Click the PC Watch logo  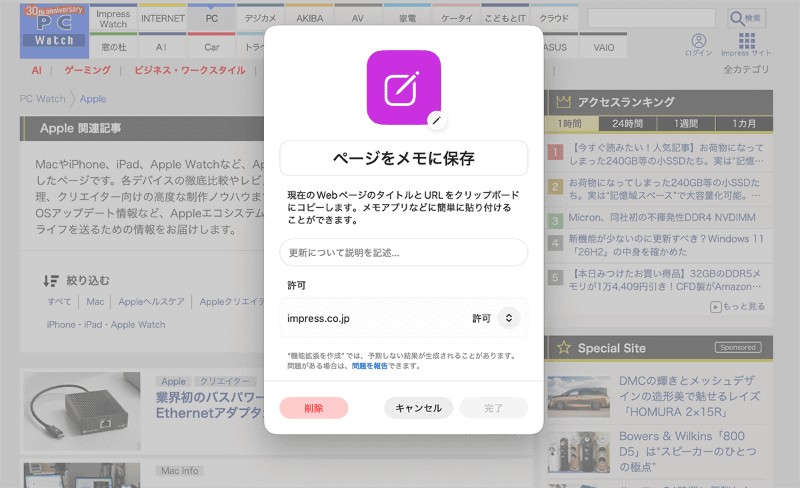55,31
